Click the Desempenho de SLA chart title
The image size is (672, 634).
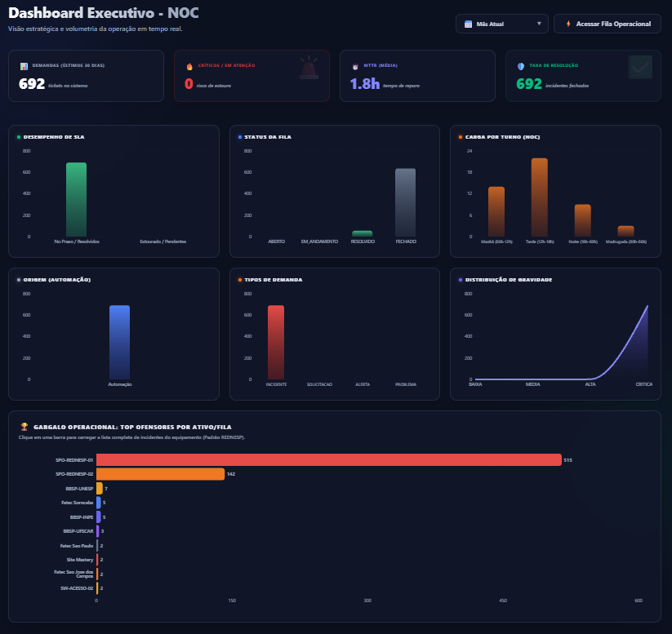[54, 137]
